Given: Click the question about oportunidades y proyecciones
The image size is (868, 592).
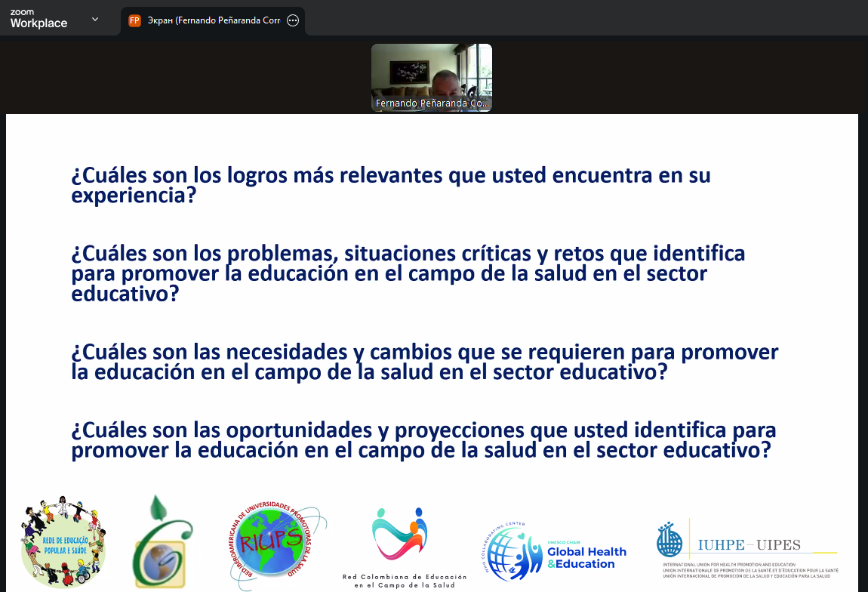Looking at the screenshot, I should [423, 440].
